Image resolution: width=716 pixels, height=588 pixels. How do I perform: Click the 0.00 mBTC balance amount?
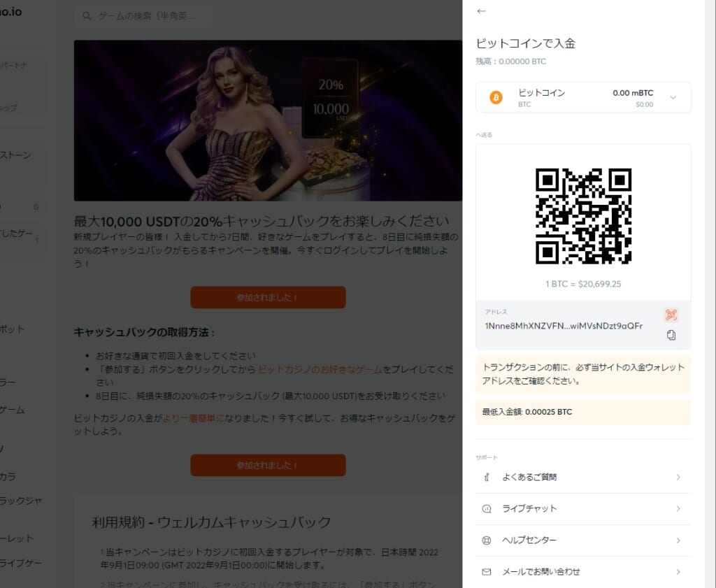(633, 93)
